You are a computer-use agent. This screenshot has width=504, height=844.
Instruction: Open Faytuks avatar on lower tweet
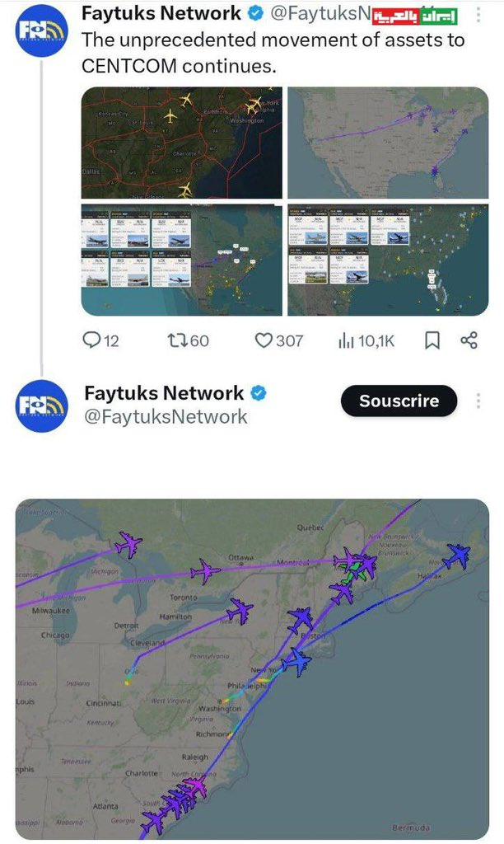[x=42, y=404]
